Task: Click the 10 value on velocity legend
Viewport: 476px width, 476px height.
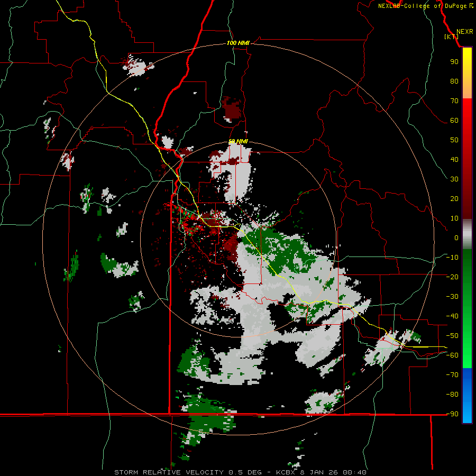Action: pyautogui.click(x=454, y=218)
